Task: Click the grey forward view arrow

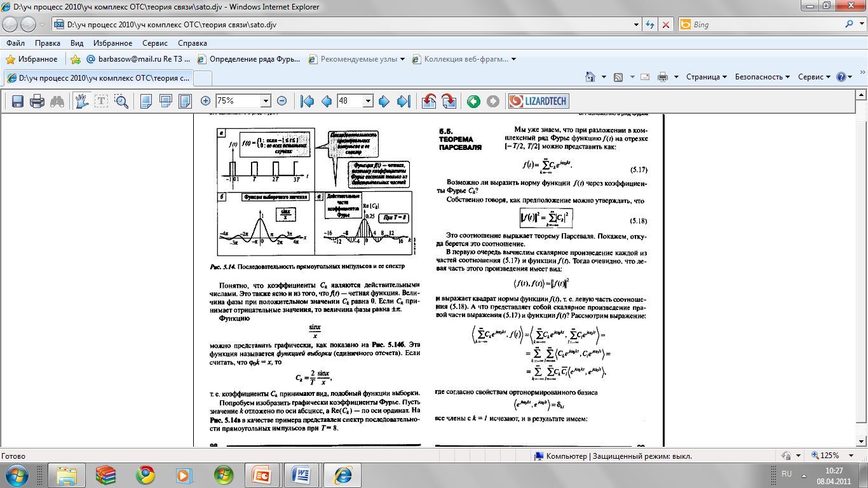Action: point(492,101)
